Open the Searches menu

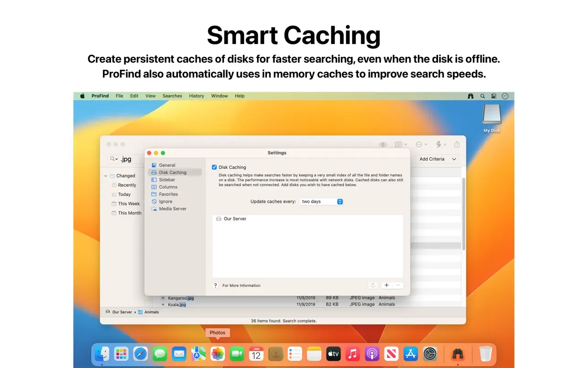[172, 96]
